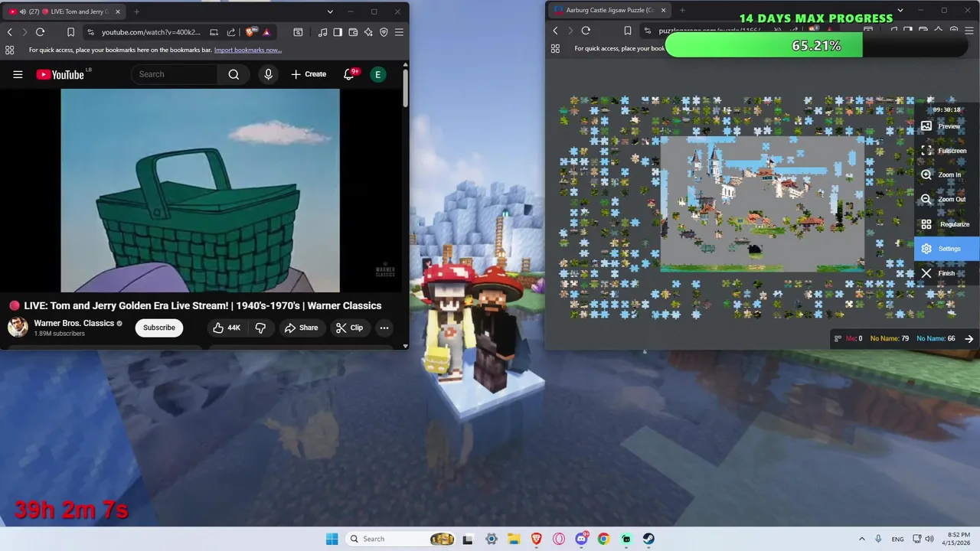Click the Tom and Jerry video player
This screenshot has height=551, width=980.
click(x=201, y=190)
